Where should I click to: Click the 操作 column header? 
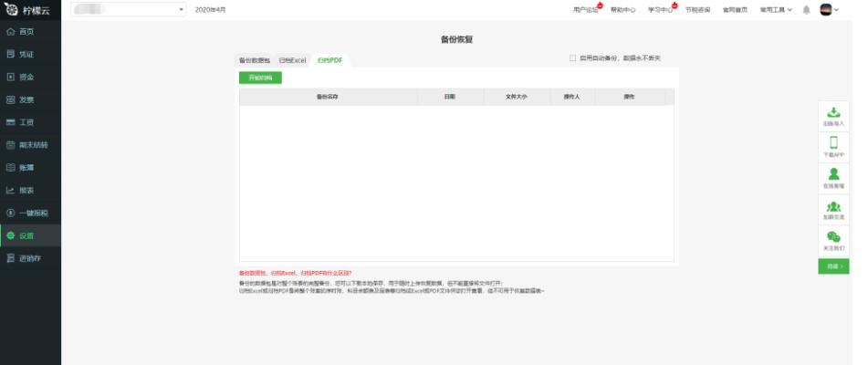tap(630, 97)
